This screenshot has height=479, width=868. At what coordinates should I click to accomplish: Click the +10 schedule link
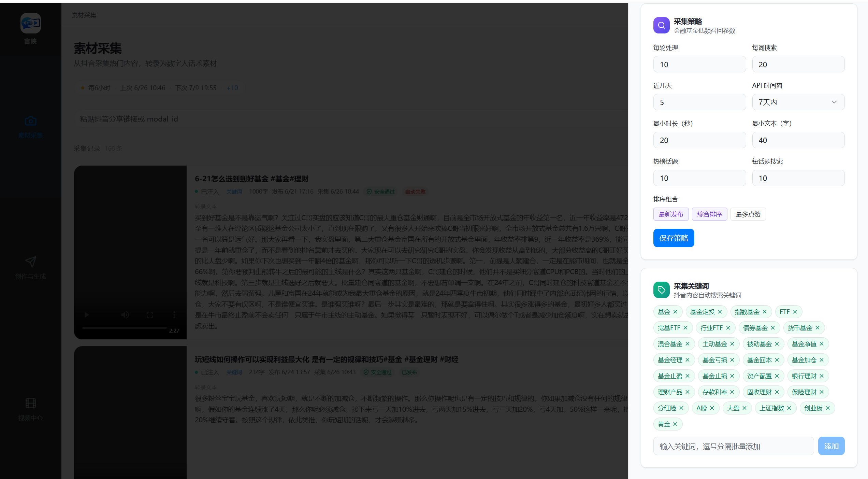click(x=232, y=88)
